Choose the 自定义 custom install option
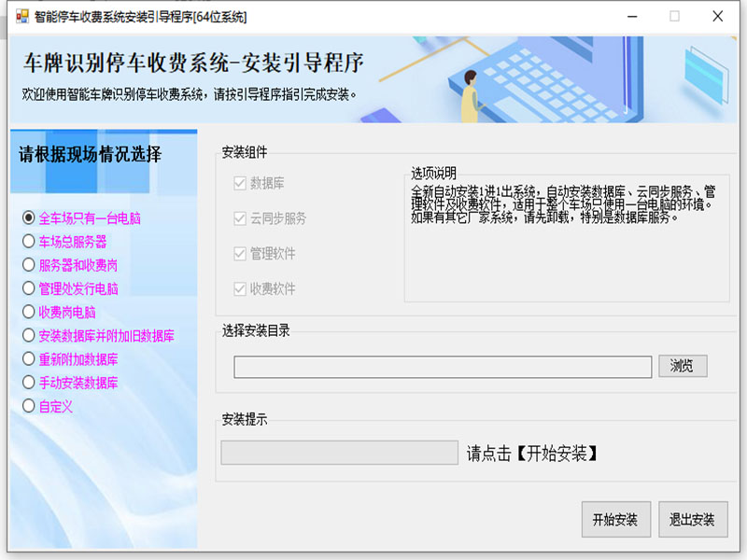Screen dimensions: 747x560 [29, 406]
